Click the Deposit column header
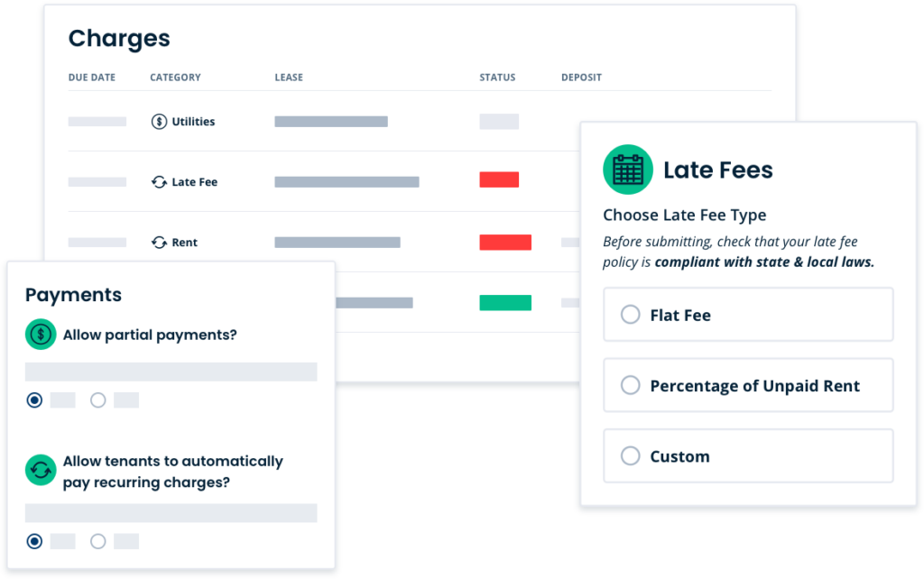Screen dimensions: 924x579 point(582,78)
